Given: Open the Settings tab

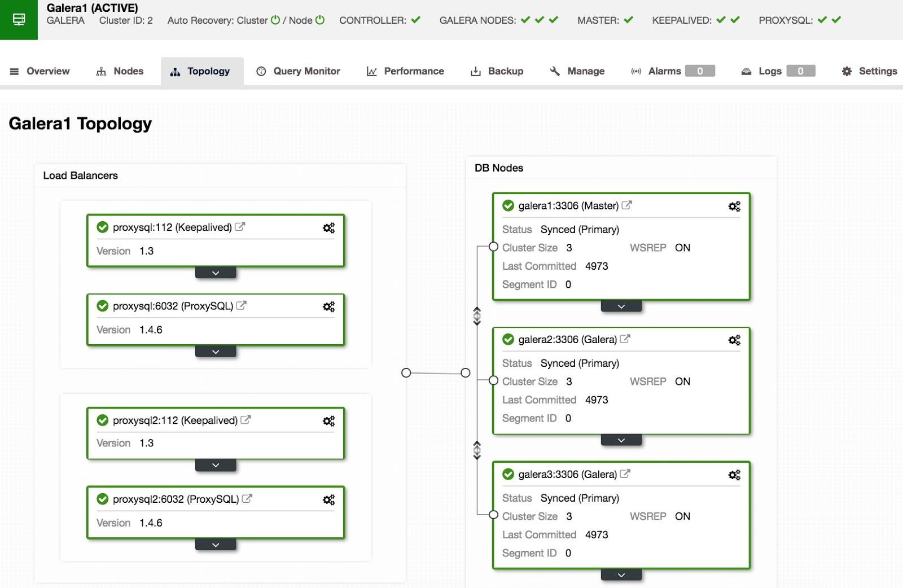Looking at the screenshot, I should point(869,71).
